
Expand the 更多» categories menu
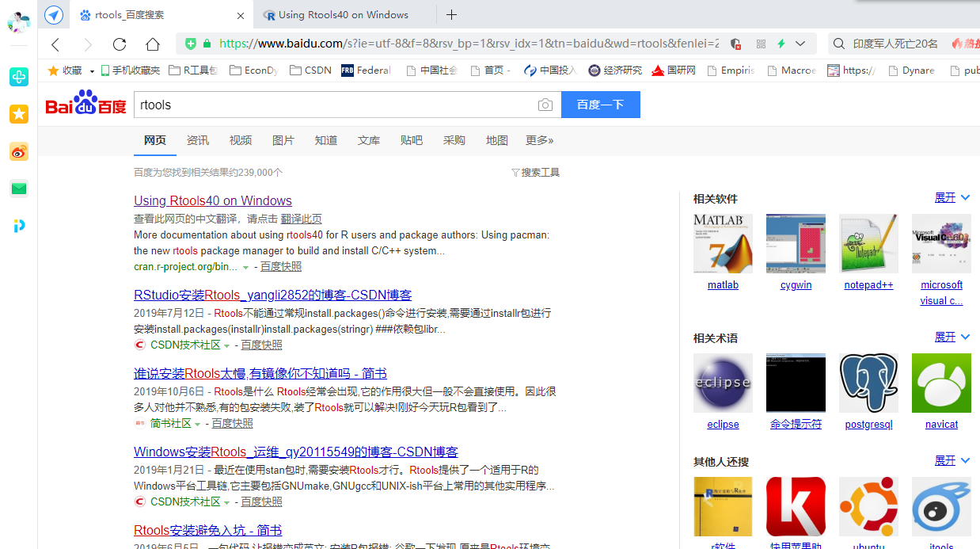[x=540, y=140]
